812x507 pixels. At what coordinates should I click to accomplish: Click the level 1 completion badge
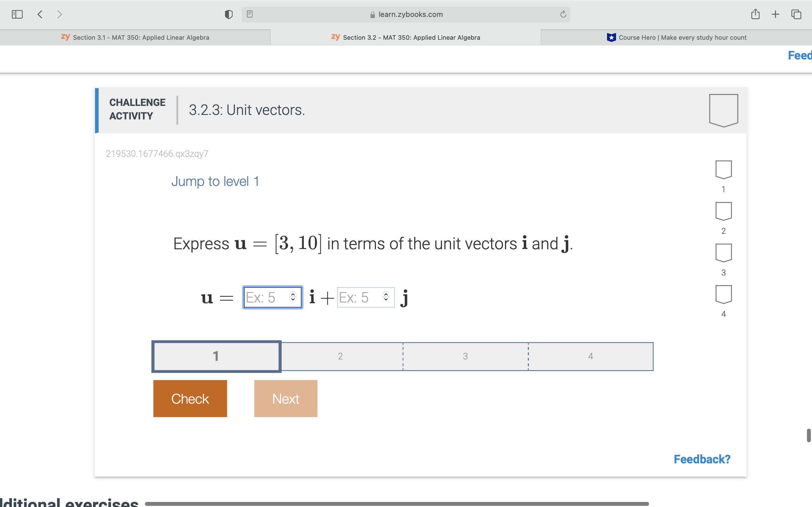coord(723,170)
